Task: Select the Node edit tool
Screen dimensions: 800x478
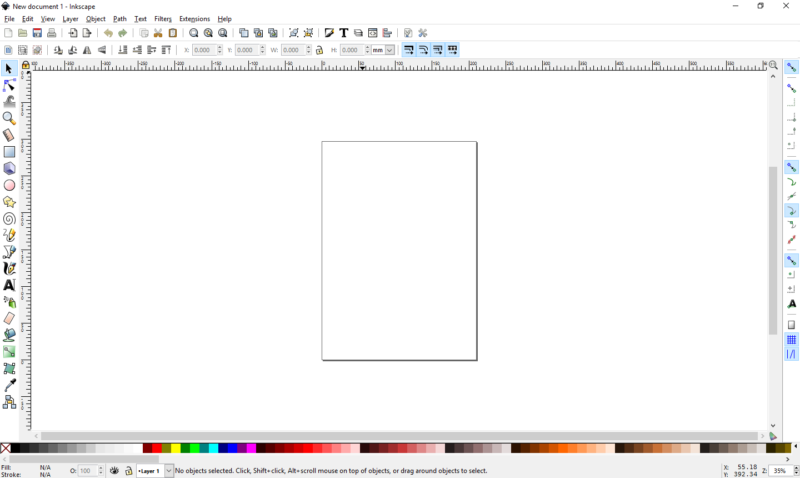Action: click(x=9, y=85)
